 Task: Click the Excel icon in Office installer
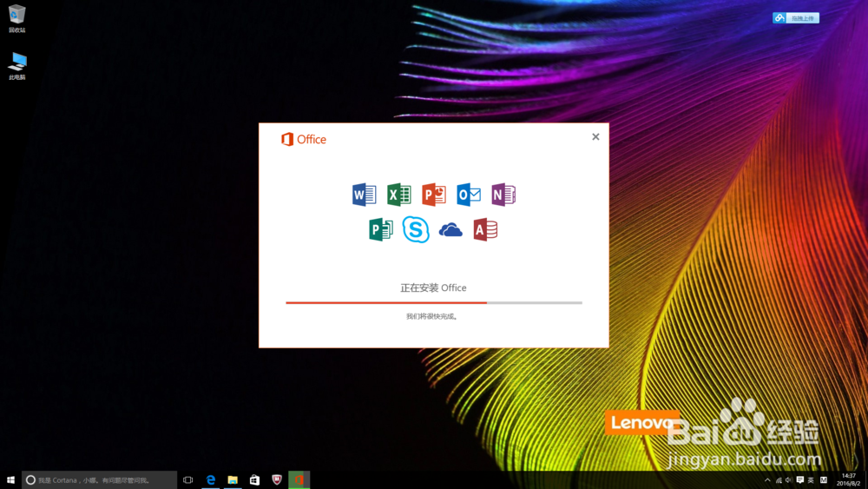(399, 195)
